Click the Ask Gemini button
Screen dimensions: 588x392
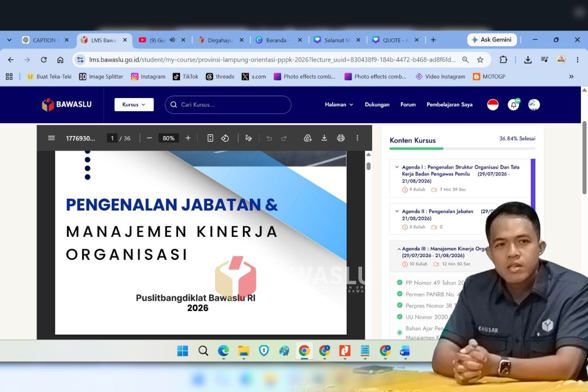[x=492, y=40]
